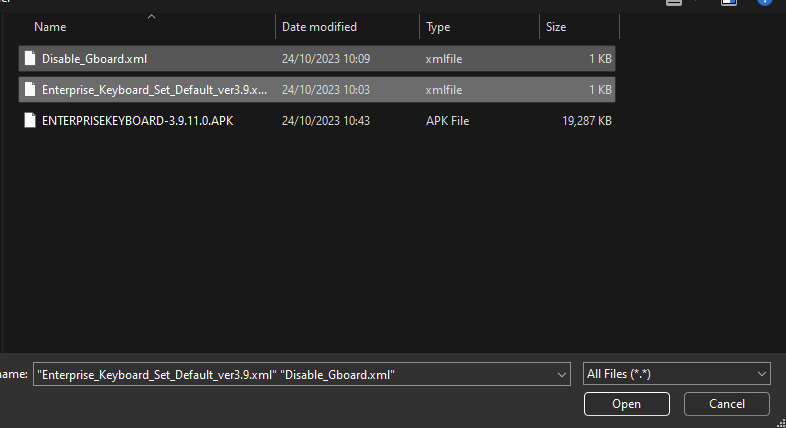The width and height of the screenshot is (786, 428).
Task: Click the dialog resize grip corner
Action: (780, 422)
